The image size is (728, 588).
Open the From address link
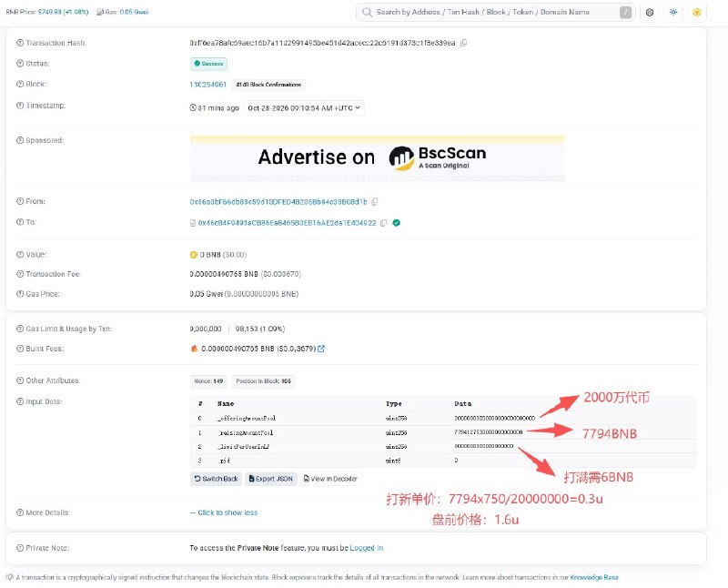[278, 202]
